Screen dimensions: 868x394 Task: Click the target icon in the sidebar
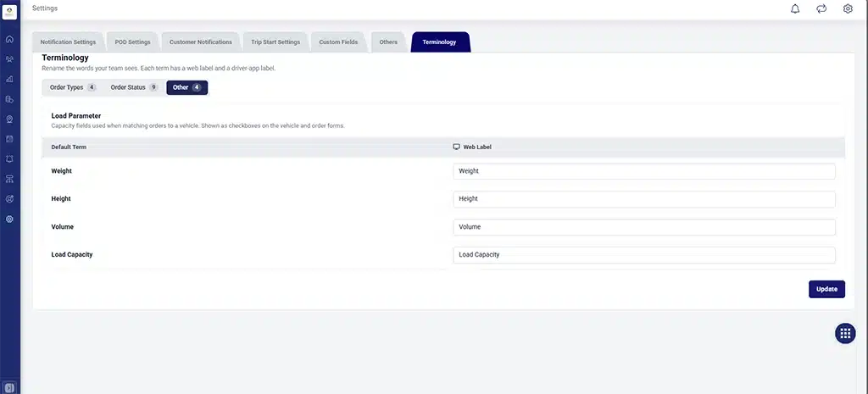[x=9, y=198]
